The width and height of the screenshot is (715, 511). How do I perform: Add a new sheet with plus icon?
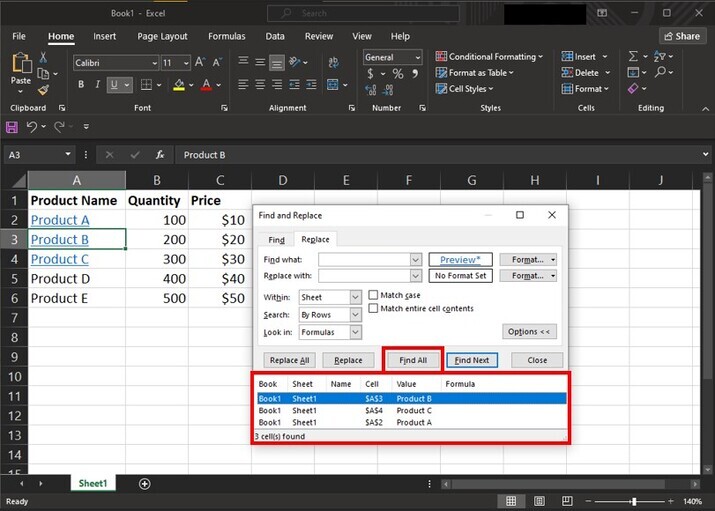[145, 484]
